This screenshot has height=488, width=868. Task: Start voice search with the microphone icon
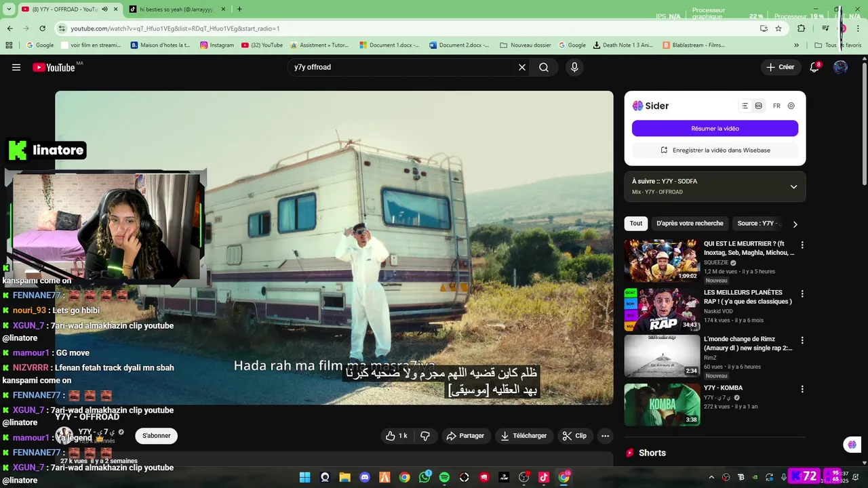point(574,67)
